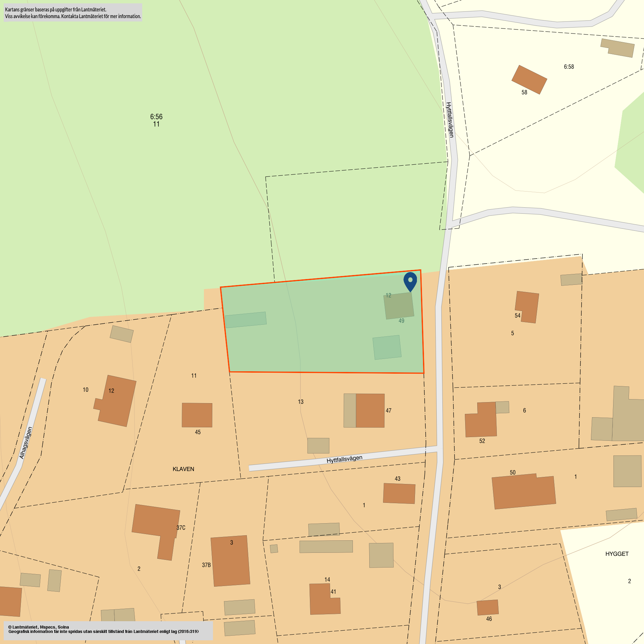Click the building labeled 46

(x=487, y=607)
